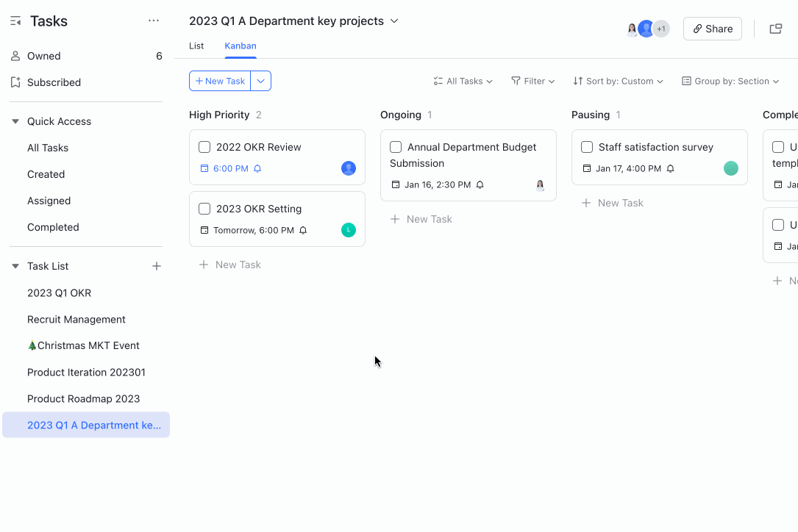Image resolution: width=798 pixels, height=532 pixels.
Task: Open the Group by: Section dropdown
Action: (x=730, y=81)
